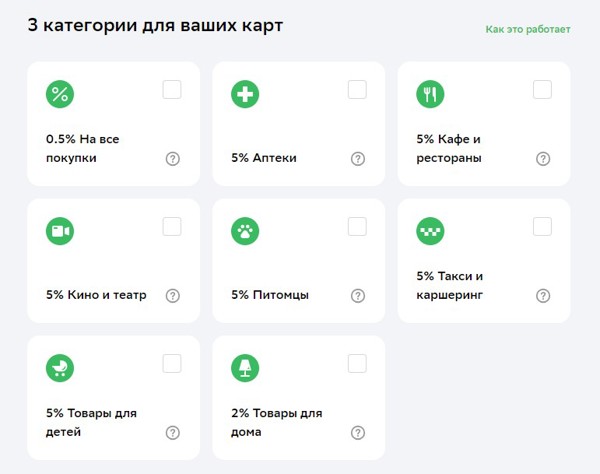
Task: Click the paw print pets icon
Action: pyautogui.click(x=245, y=232)
